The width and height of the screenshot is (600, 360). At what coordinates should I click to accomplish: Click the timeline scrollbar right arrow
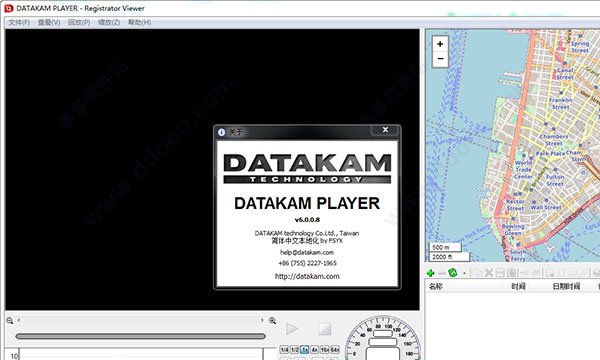pos(262,320)
